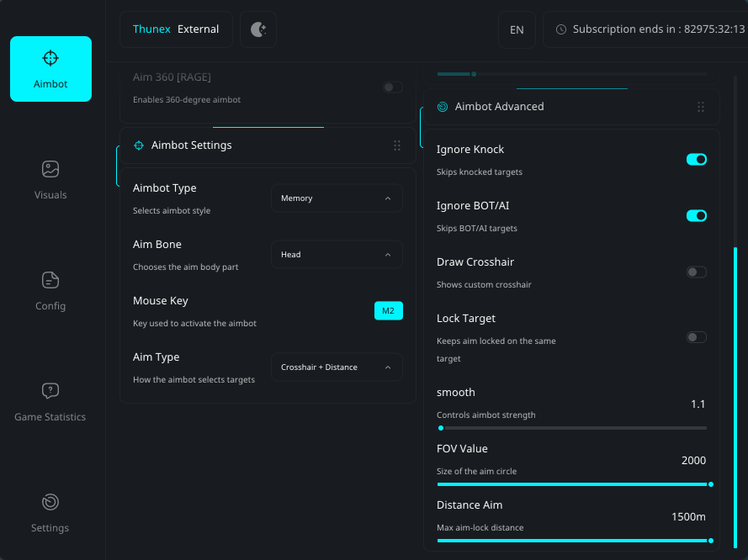This screenshot has height=560, width=748.
Task: Switch to the Visuals tab
Action: (x=50, y=180)
